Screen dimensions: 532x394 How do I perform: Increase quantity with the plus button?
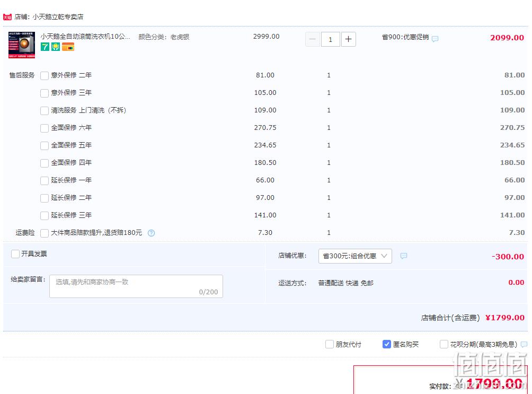pyautogui.click(x=349, y=39)
